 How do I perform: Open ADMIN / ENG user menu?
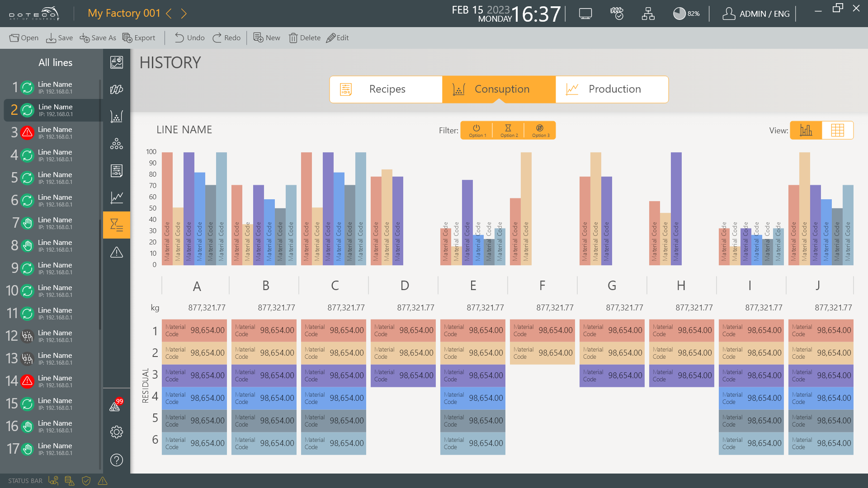tap(756, 14)
